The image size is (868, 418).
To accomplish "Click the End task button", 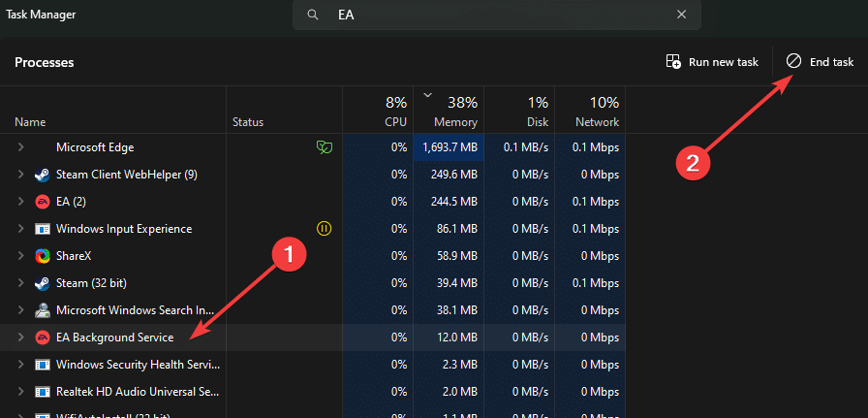I will point(821,62).
